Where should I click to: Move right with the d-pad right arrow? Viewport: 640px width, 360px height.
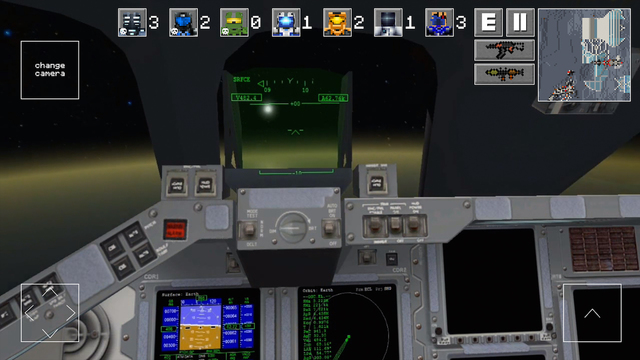(70, 313)
